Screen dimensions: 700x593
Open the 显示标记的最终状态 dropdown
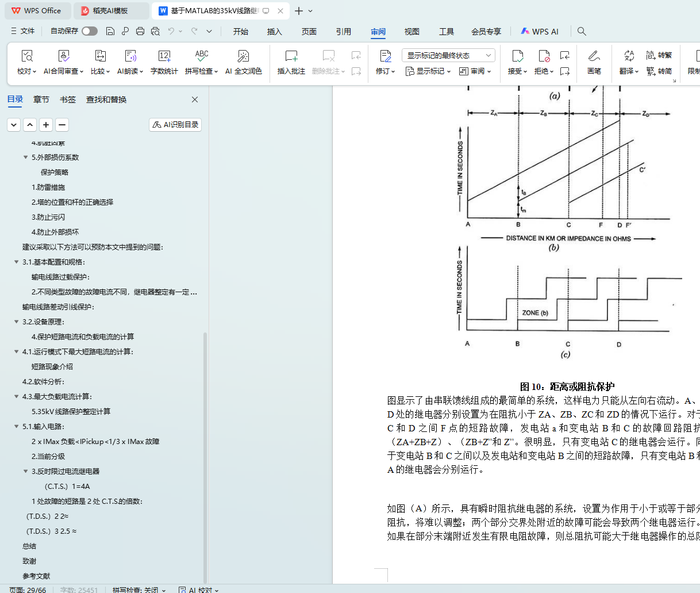448,55
